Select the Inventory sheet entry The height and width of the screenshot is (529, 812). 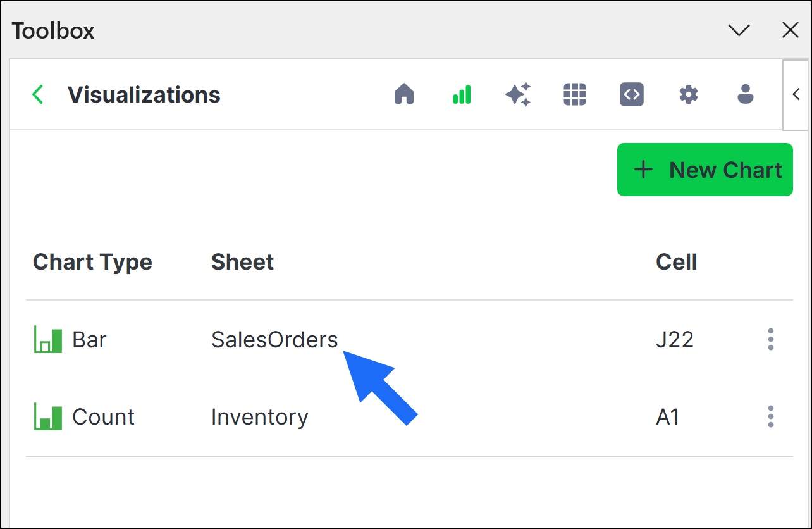(x=259, y=417)
